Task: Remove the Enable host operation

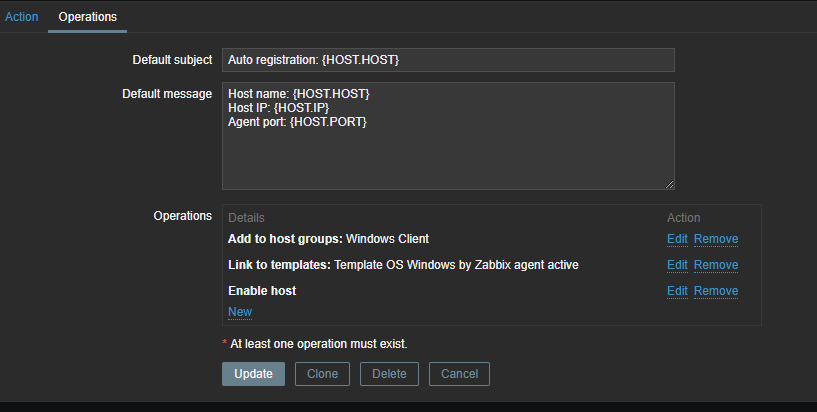Action: click(x=716, y=291)
